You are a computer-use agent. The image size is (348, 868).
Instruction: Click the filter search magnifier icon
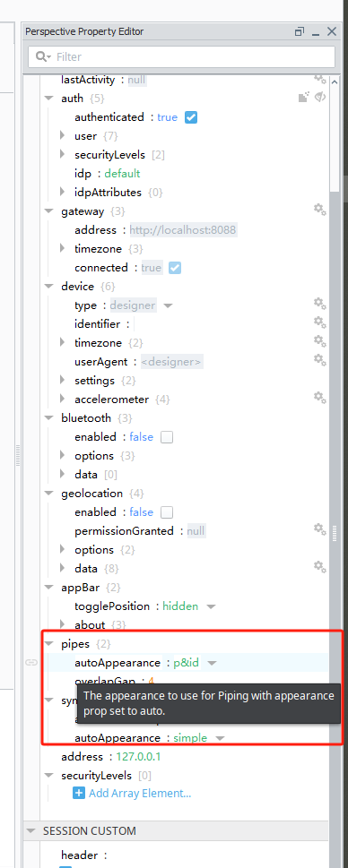pyautogui.click(x=41, y=56)
